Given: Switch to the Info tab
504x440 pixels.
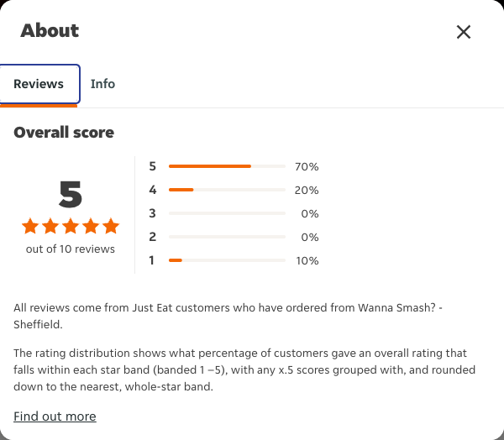Looking at the screenshot, I should (x=102, y=84).
